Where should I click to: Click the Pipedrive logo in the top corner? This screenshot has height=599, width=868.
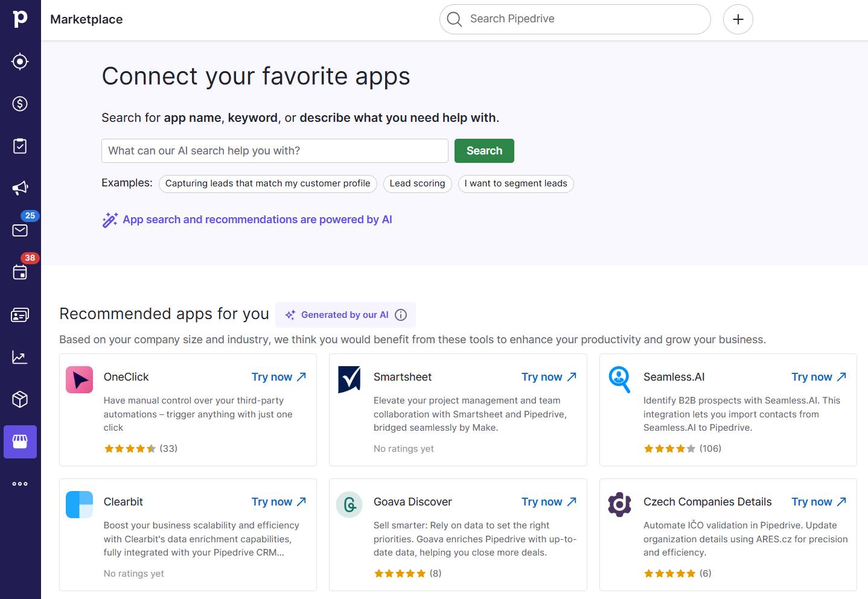tap(20, 19)
